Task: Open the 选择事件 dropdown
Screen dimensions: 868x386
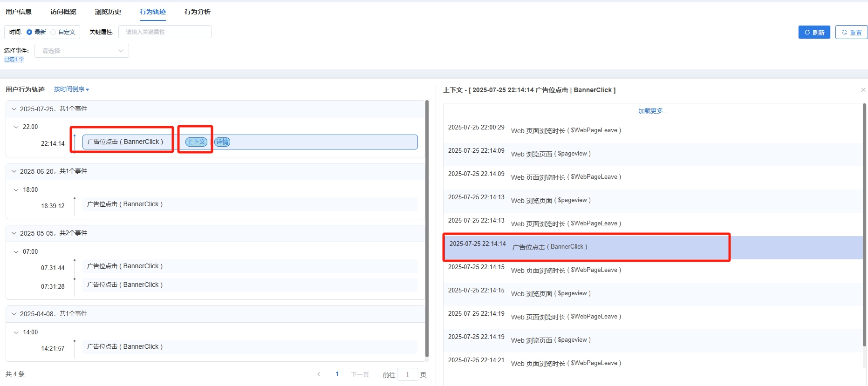Action: (82, 51)
